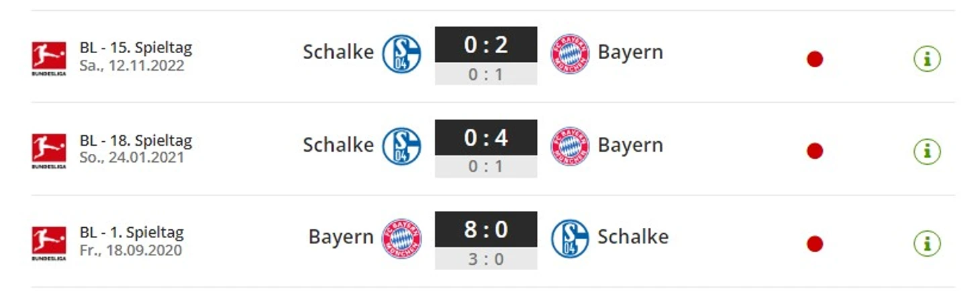Open the 8:0 final score result

(486, 230)
